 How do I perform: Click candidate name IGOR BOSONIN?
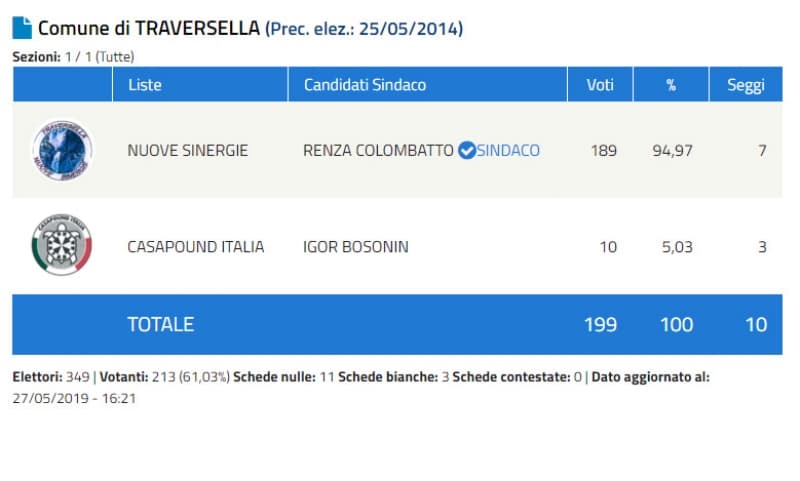(x=355, y=247)
